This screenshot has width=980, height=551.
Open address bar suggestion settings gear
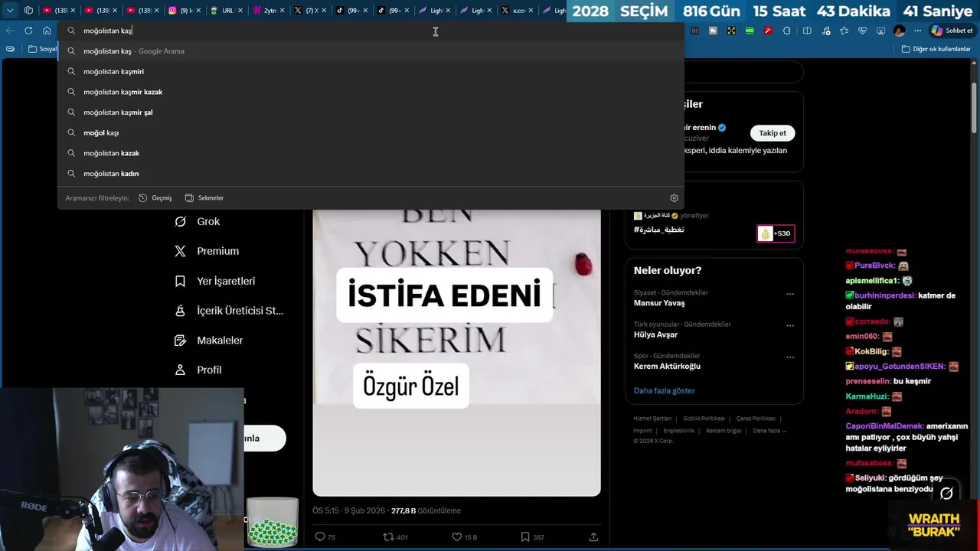(674, 197)
